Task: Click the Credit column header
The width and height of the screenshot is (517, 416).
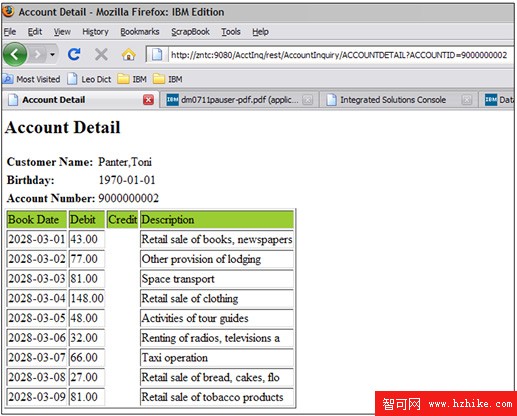Action: 122,219
